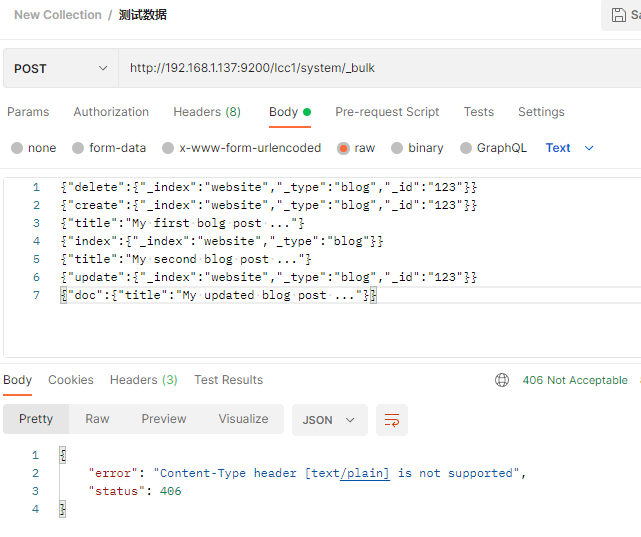Open the JSON response format dropdown
The width and height of the screenshot is (641, 537).
click(x=329, y=420)
